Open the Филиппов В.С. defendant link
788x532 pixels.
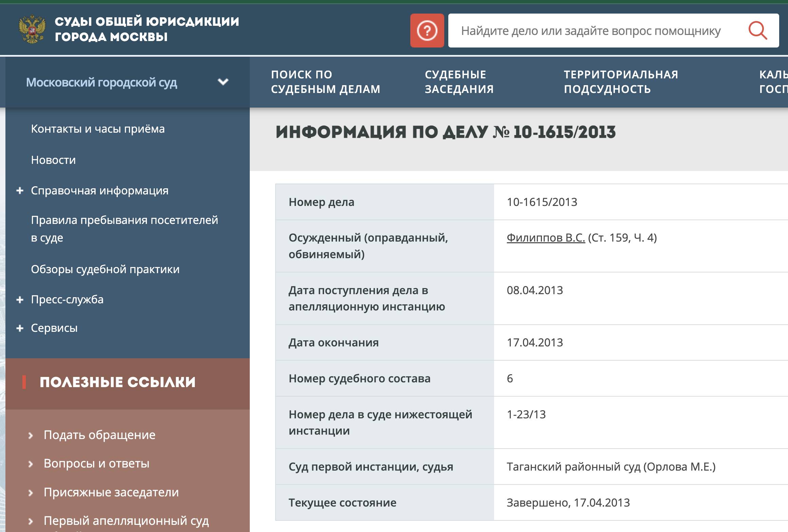pyautogui.click(x=546, y=237)
